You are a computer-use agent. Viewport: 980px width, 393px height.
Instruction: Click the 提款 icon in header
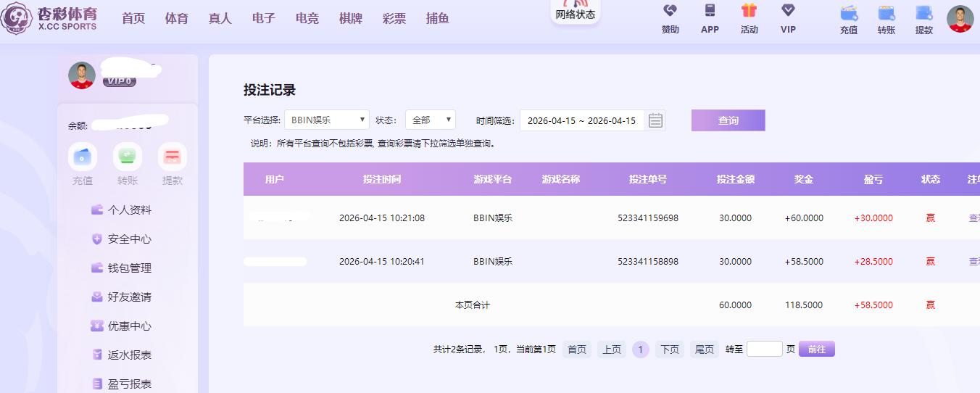tap(923, 13)
